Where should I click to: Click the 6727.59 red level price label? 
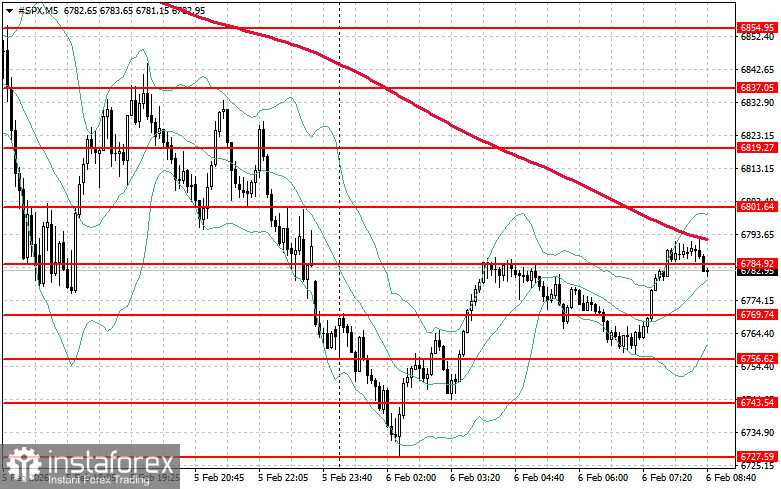(757, 456)
